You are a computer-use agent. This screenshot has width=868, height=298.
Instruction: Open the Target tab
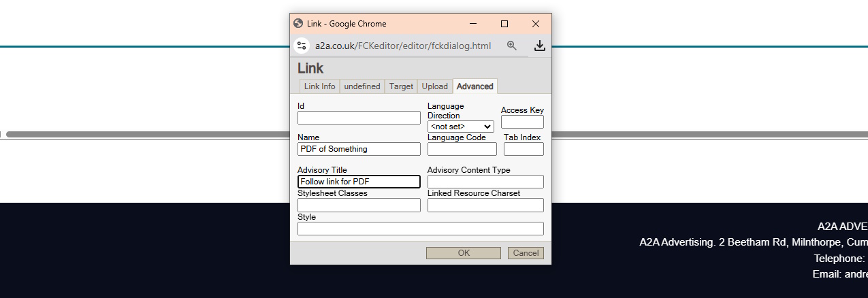click(401, 86)
